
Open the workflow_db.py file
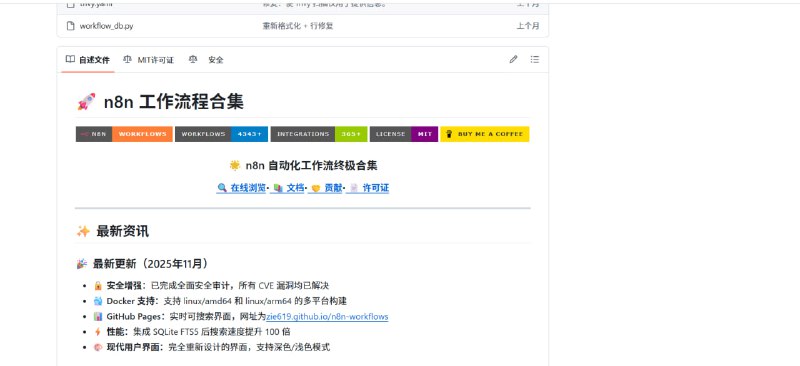pos(106,26)
